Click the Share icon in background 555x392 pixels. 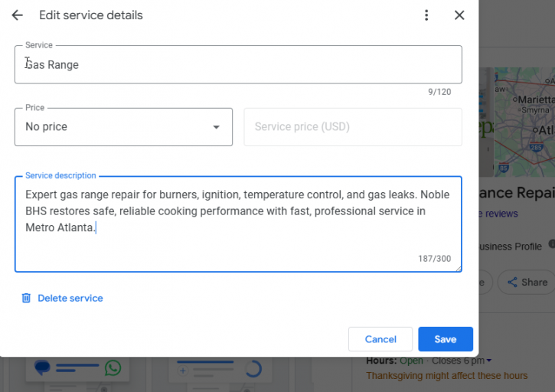[x=512, y=282]
